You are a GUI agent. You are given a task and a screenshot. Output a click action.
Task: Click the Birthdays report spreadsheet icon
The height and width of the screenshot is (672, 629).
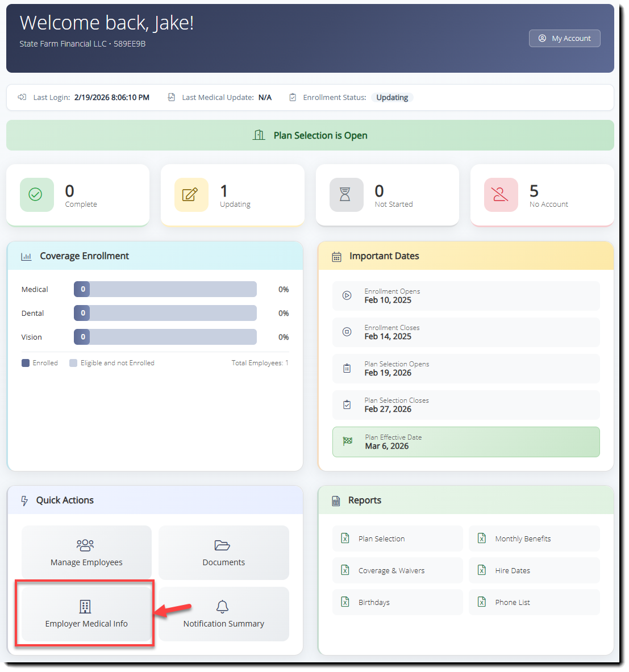(x=345, y=602)
